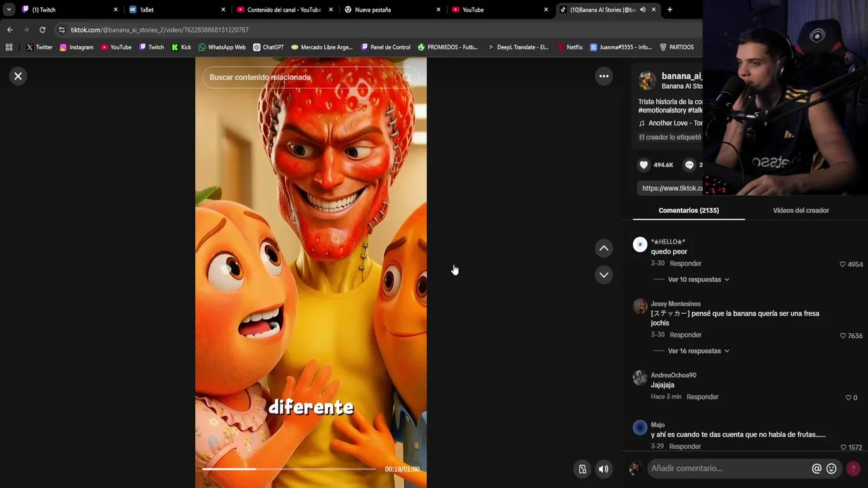This screenshot has width=868, height=488.
Task: Open the PARTIDOS bookmark
Action: (x=676, y=47)
